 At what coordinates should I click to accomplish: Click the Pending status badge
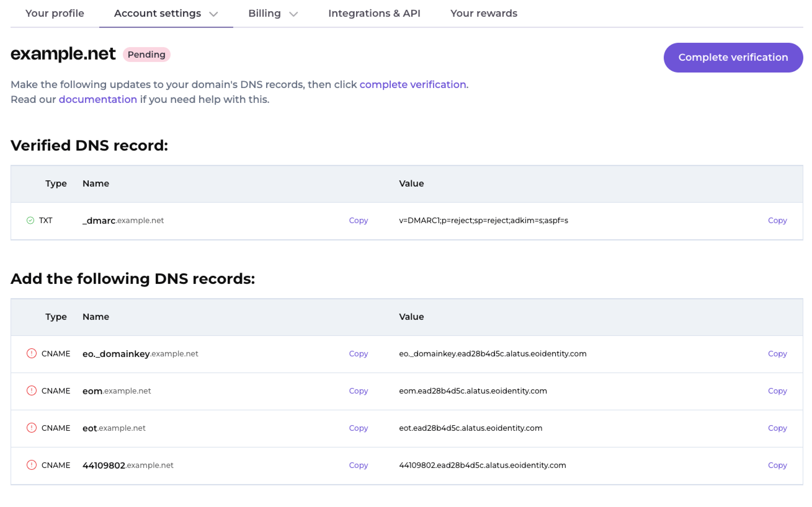click(x=147, y=55)
